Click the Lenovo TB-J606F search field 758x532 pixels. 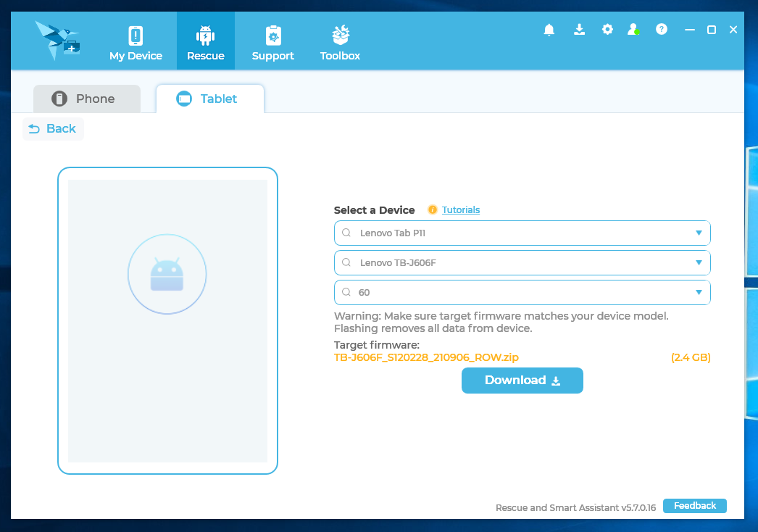point(522,262)
